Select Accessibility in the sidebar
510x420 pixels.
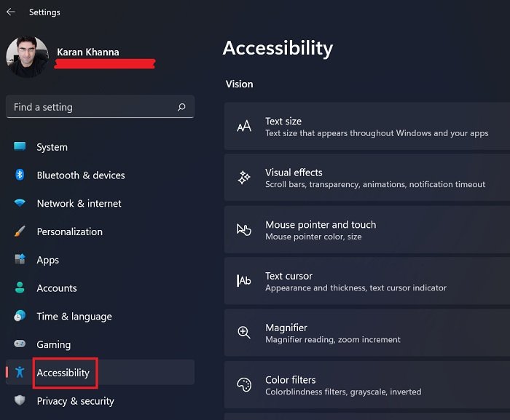pos(63,373)
